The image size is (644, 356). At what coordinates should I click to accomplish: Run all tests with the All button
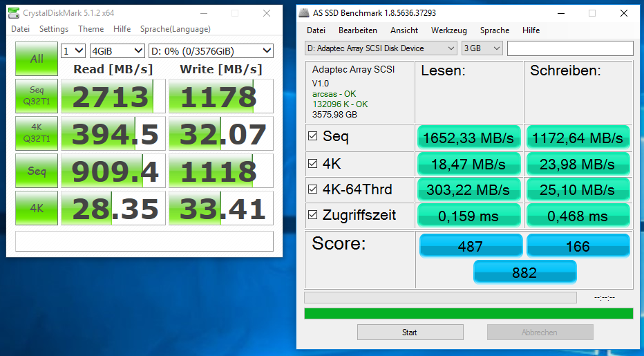pos(37,59)
